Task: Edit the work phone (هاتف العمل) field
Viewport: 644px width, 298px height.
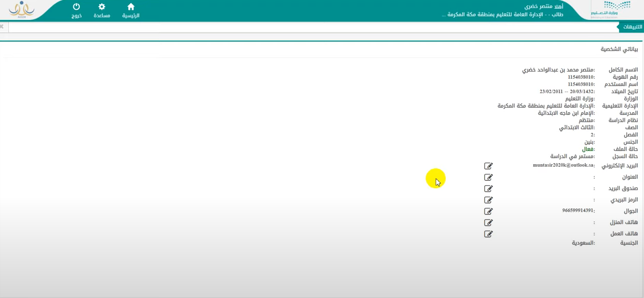Action: tap(488, 234)
